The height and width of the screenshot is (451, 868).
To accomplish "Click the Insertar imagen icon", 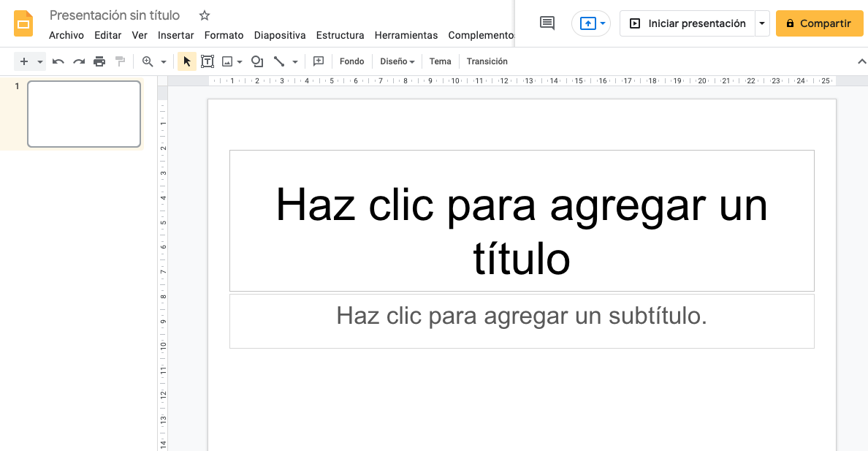I will point(227,61).
